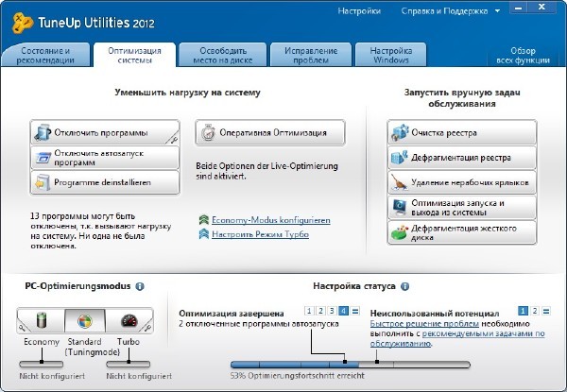The width and height of the screenshot is (567, 392).
Task: Click the TuneUp Utilities logo icon
Action: click(23, 23)
